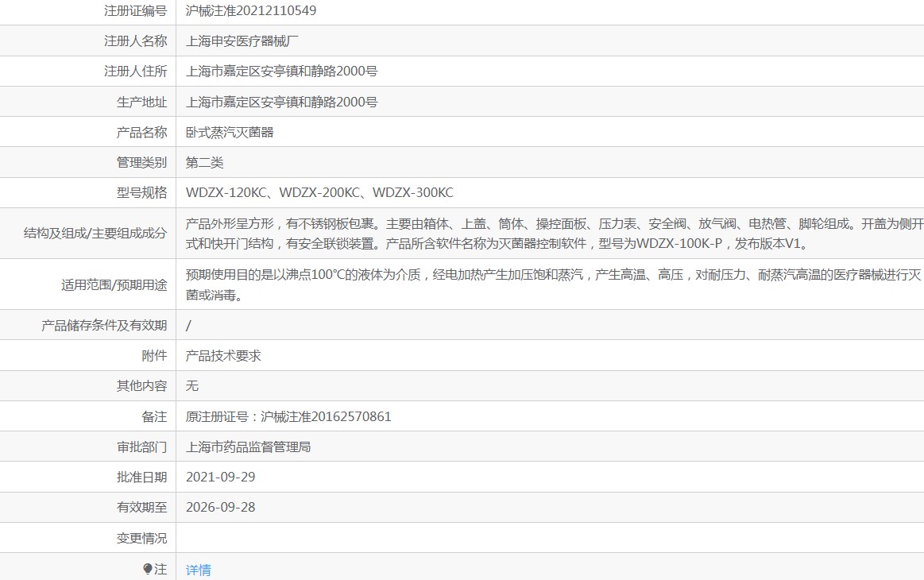Click the 批准日期 label
The image size is (924, 580).
pyautogui.click(x=142, y=477)
